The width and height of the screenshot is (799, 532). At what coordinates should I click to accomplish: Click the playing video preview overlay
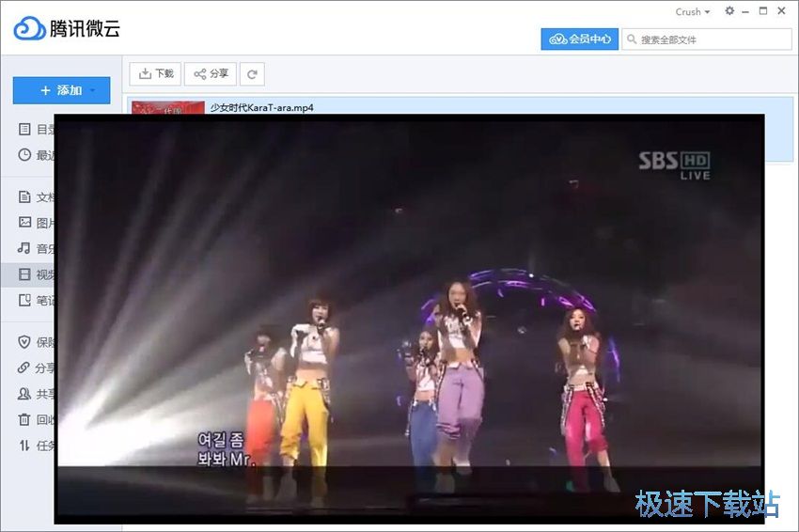(409, 319)
